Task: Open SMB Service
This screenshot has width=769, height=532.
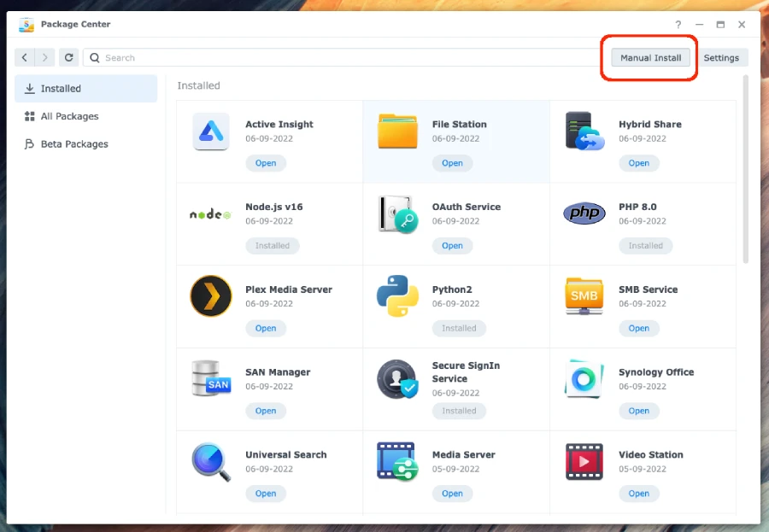Action: pos(638,328)
